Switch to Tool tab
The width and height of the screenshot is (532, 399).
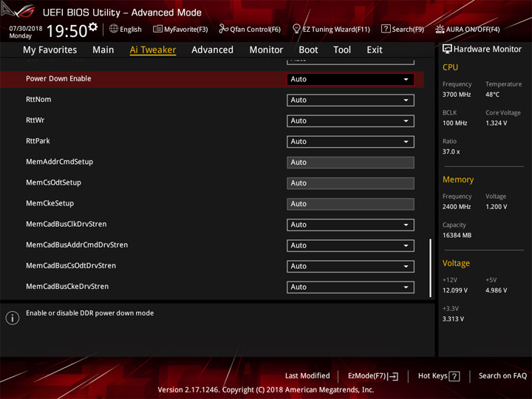pos(342,50)
